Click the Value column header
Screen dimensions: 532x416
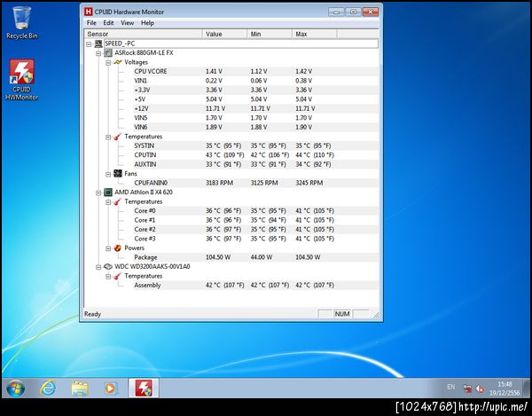coord(225,34)
